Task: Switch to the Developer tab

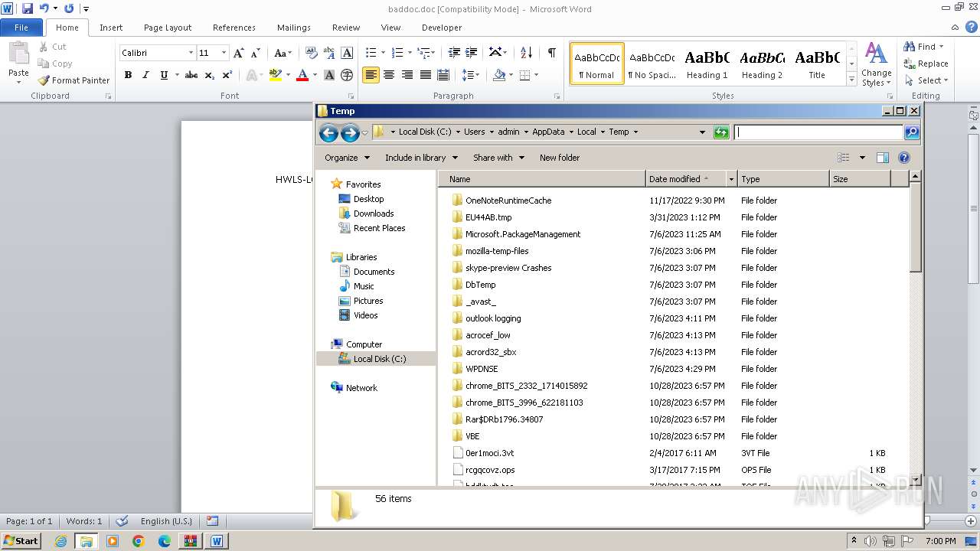Action: click(x=442, y=28)
